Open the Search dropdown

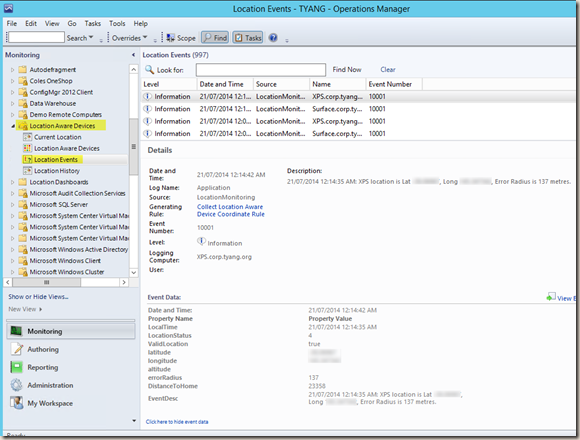click(80, 38)
